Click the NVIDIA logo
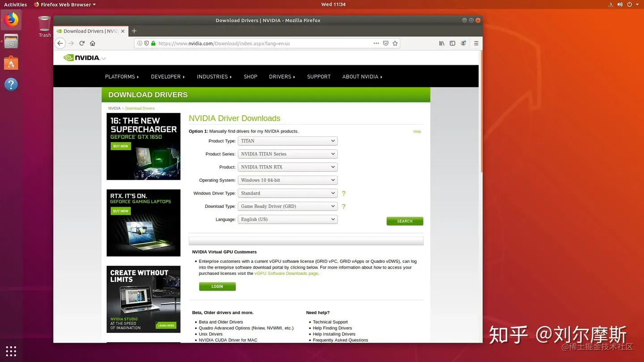The width and height of the screenshot is (644, 362). (x=81, y=58)
